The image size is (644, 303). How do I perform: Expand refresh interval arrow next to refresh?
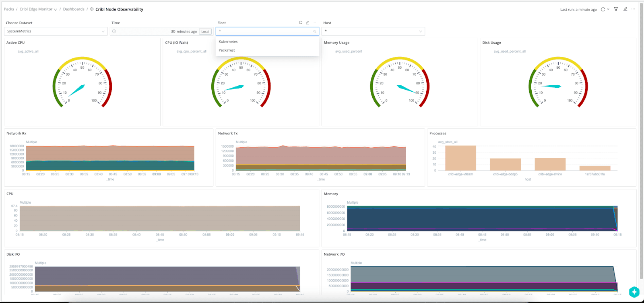[x=608, y=9]
